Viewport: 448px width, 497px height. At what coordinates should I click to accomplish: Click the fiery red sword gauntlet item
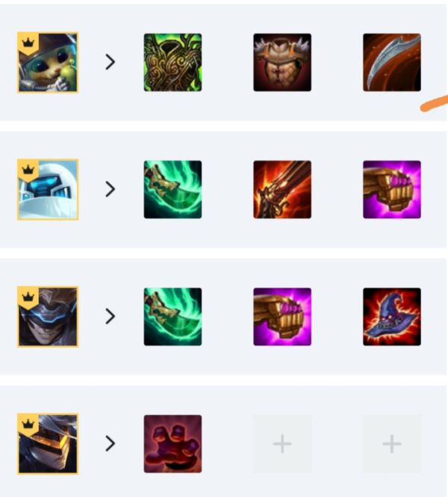pyautogui.click(x=282, y=190)
